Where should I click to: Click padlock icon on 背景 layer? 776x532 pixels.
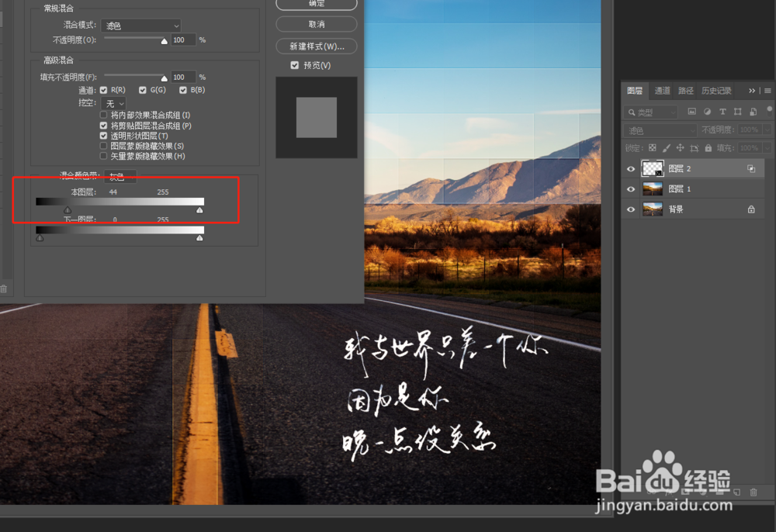751,209
